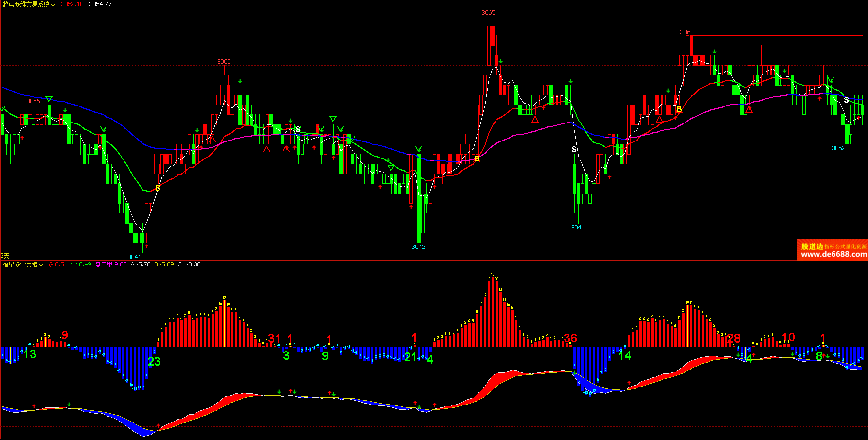Click the red 36 count in histogram
The height and width of the screenshot is (440, 868).
click(570, 338)
